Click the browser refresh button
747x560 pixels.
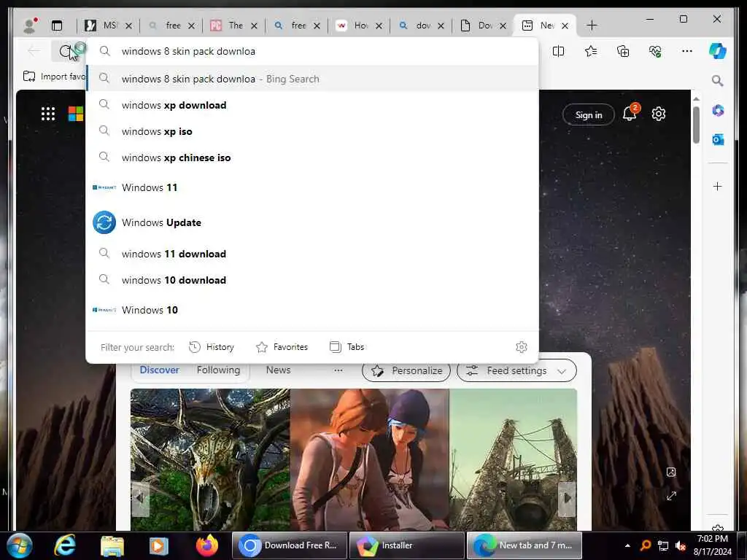click(x=66, y=51)
